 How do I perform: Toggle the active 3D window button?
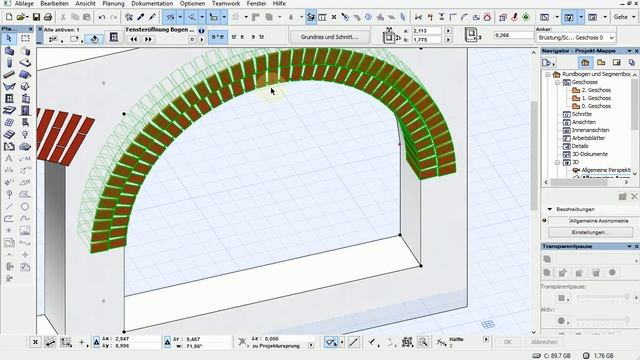tap(569, 17)
